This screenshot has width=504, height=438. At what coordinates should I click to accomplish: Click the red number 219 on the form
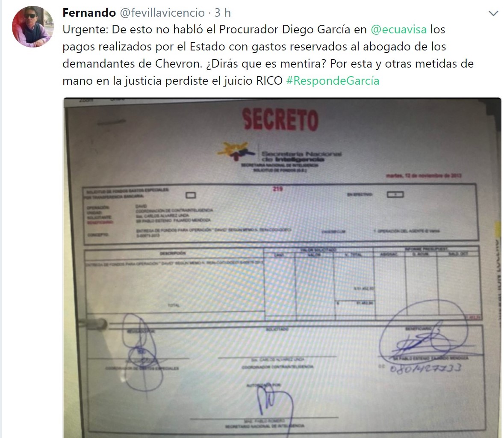pos(277,189)
